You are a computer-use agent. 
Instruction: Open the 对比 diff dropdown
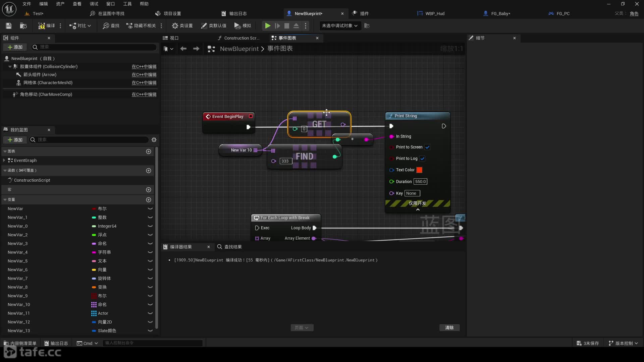(x=80, y=26)
